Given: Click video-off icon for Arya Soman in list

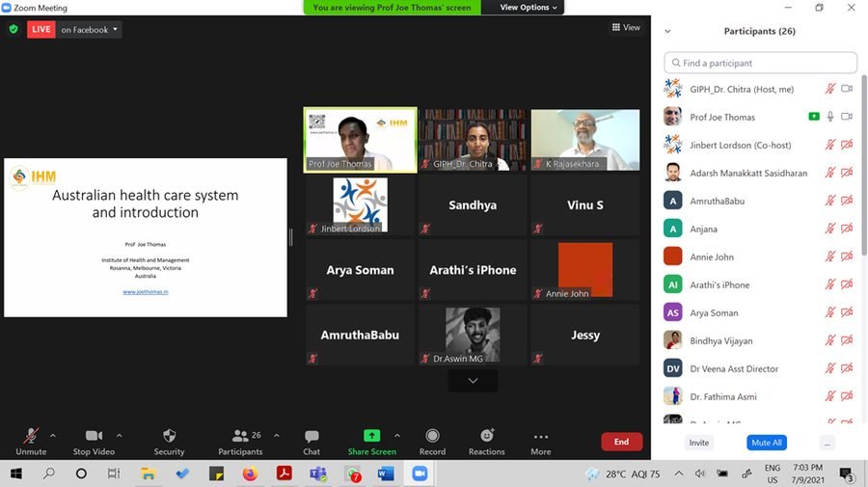Looking at the screenshot, I should pyautogui.click(x=847, y=312).
